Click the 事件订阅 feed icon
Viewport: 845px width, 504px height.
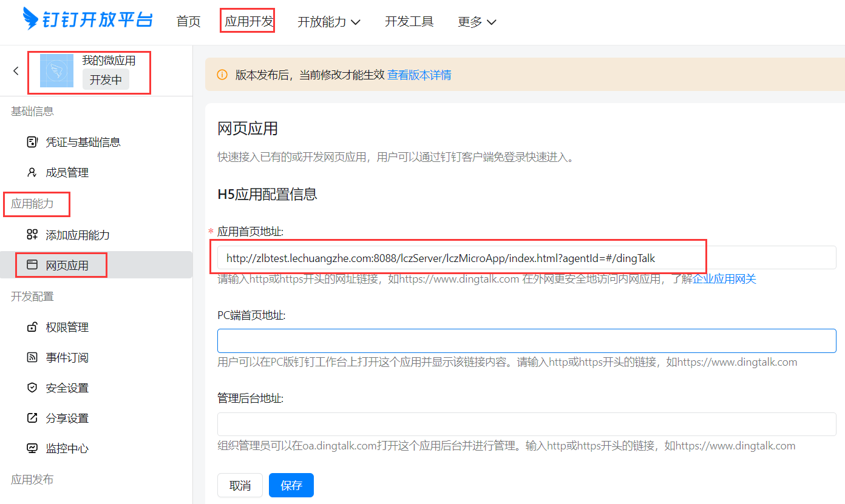tap(32, 358)
